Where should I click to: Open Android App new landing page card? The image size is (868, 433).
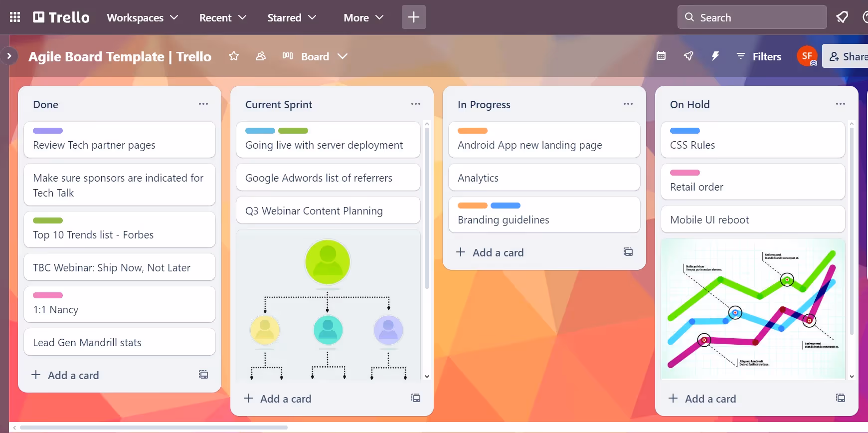(544, 140)
